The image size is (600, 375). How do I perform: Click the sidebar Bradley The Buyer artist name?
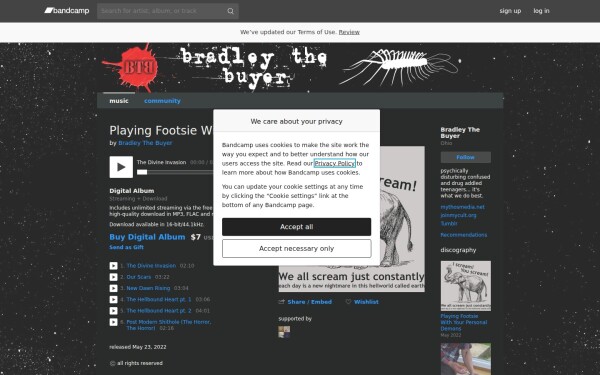point(460,133)
